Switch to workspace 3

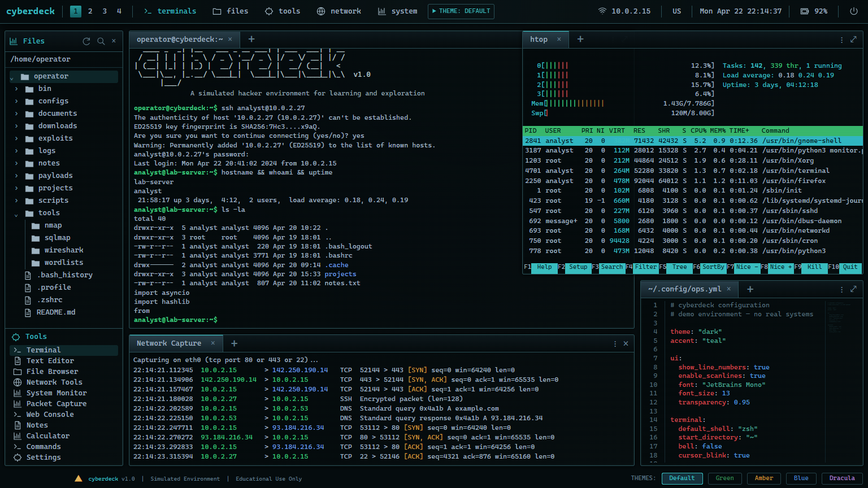click(105, 11)
